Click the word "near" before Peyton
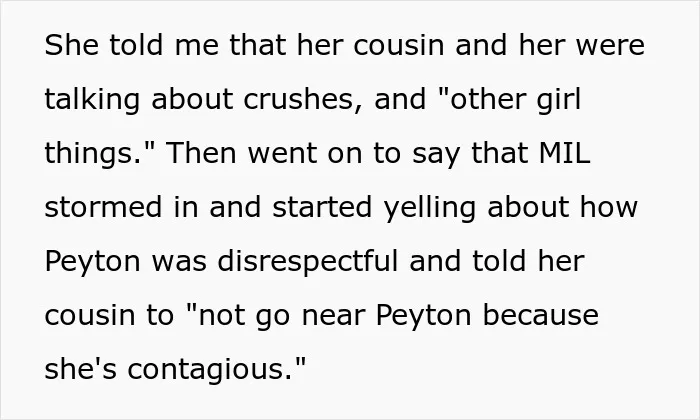 [x=333, y=316]
